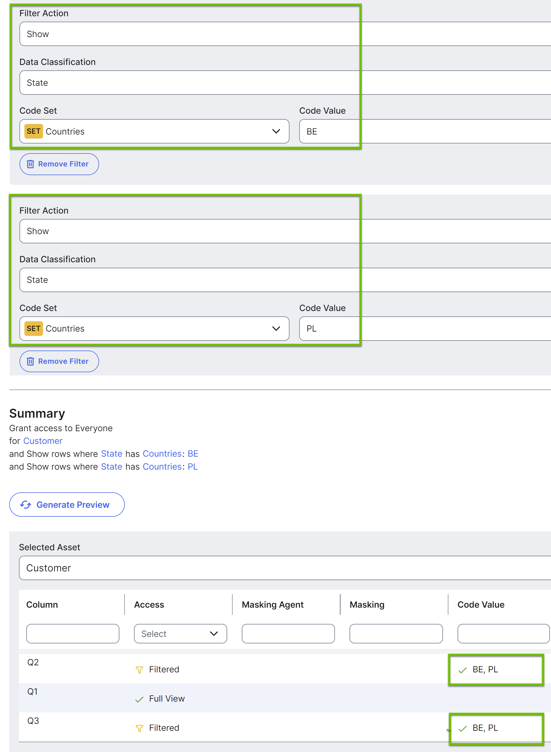Click the SET badge in first Code Set field
This screenshot has height=756, width=551.
[33, 131]
